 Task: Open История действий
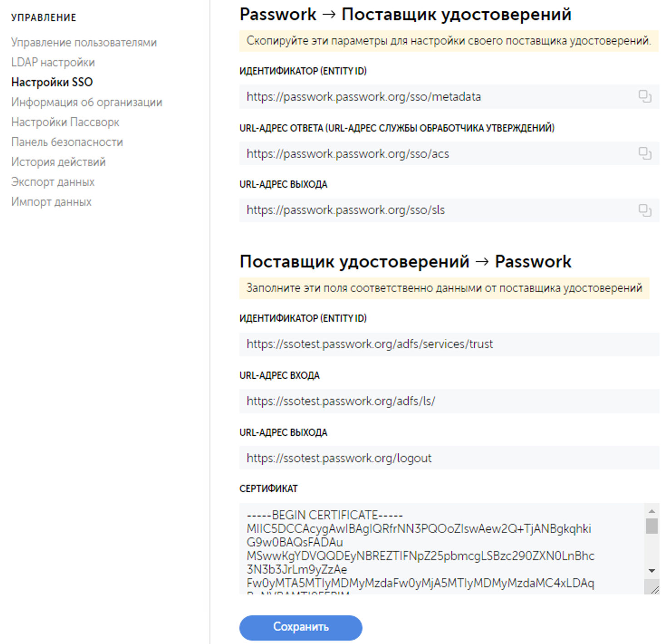pyautogui.click(x=59, y=162)
